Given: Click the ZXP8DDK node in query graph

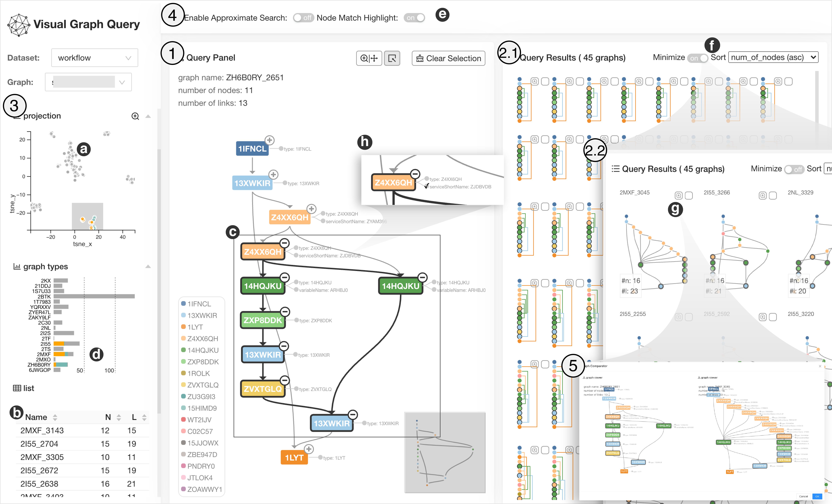Looking at the screenshot, I should coord(263,320).
